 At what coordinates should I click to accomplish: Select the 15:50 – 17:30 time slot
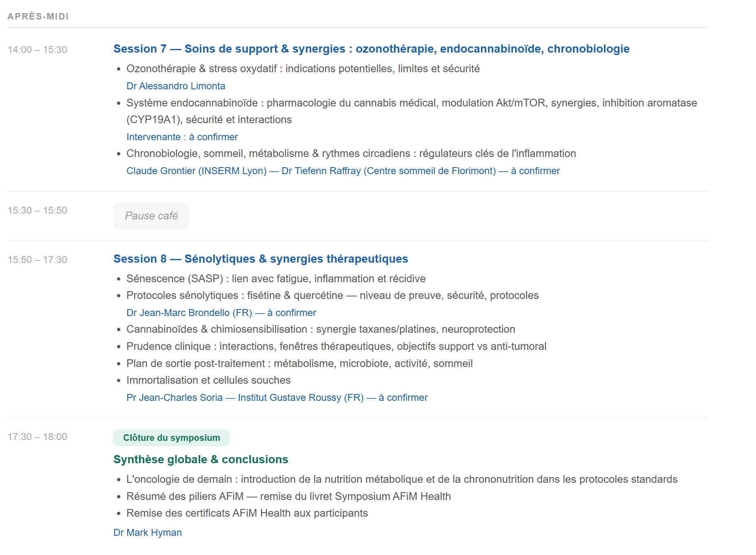coord(38,260)
